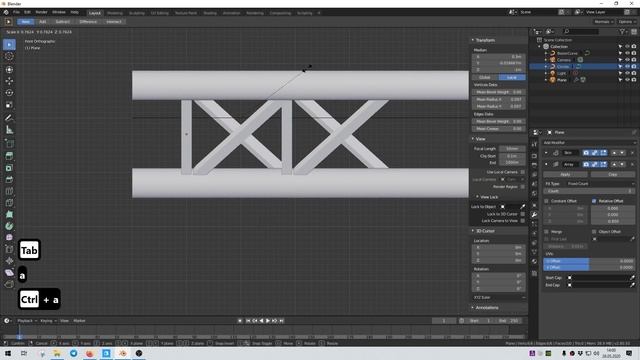Image resolution: width=640 pixels, height=360 pixels.
Task: Collapse the 3D Cursor panel
Action: tap(483, 231)
